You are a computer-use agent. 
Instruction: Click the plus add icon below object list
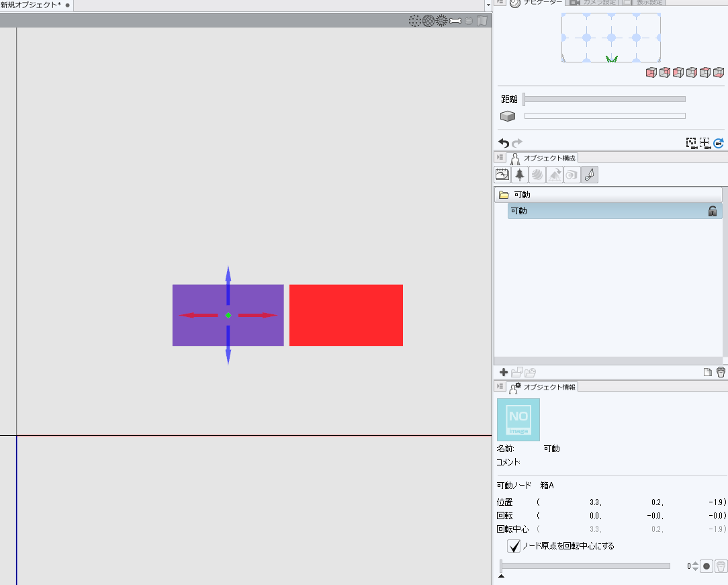503,372
